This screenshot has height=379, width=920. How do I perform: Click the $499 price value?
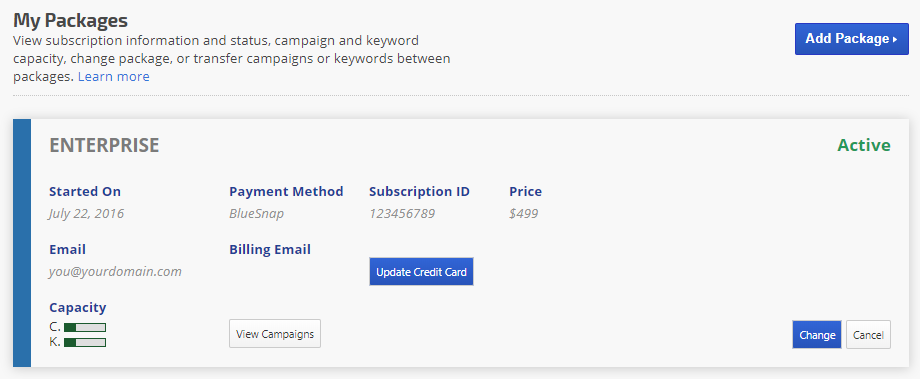(523, 214)
